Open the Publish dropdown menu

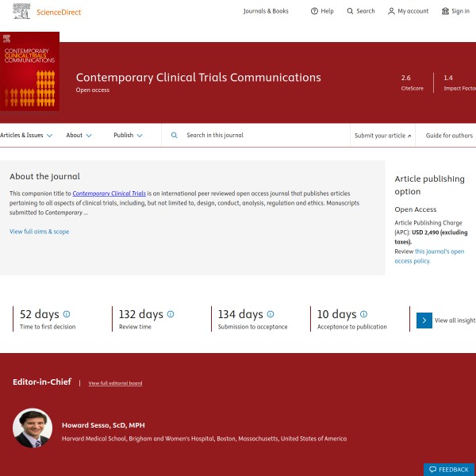(x=128, y=136)
